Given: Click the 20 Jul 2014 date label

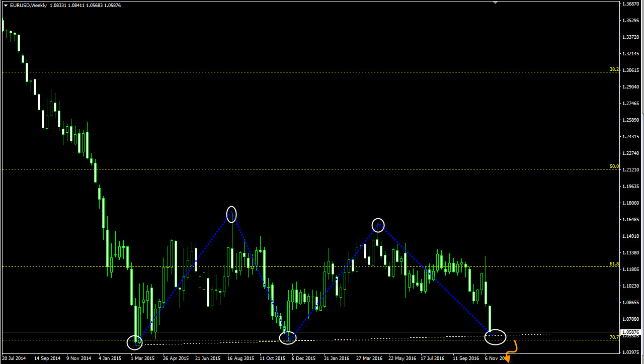Looking at the screenshot, I should [x=14, y=359].
